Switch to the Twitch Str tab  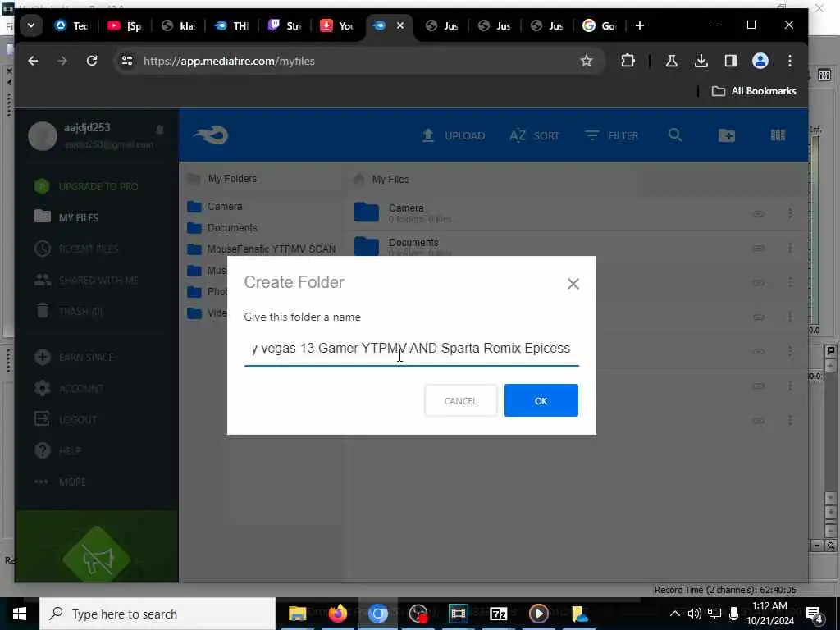285,25
